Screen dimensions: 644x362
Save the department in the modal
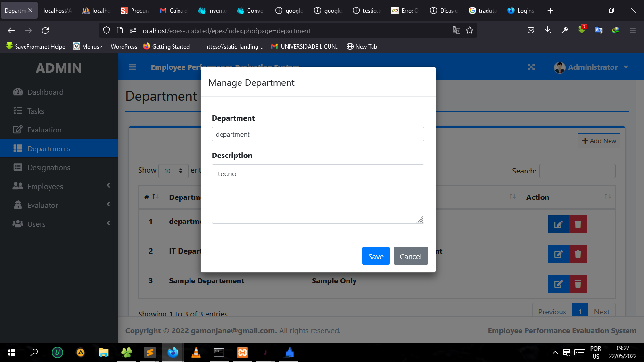(x=376, y=256)
